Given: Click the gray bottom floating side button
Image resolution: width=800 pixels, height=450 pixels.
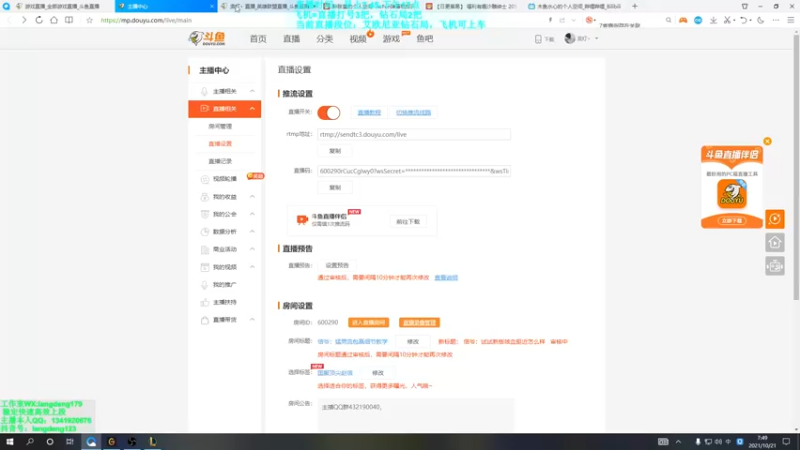Looking at the screenshot, I should click(x=774, y=266).
